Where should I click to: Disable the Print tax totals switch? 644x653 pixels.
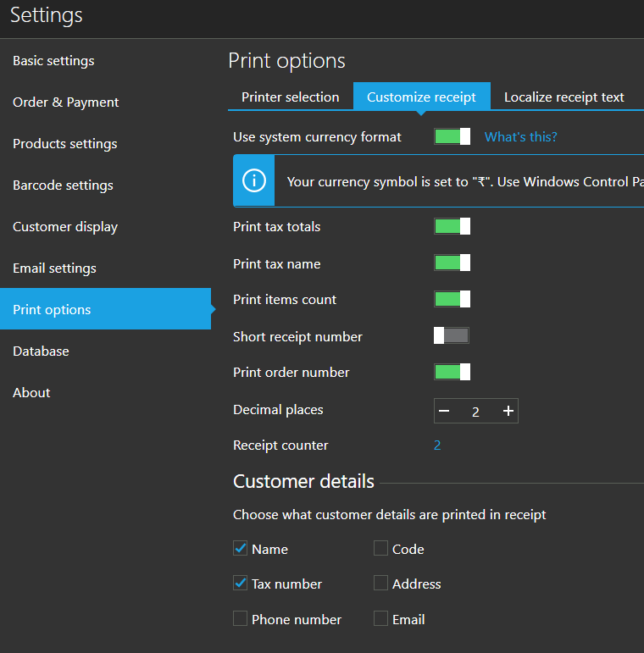click(x=452, y=226)
